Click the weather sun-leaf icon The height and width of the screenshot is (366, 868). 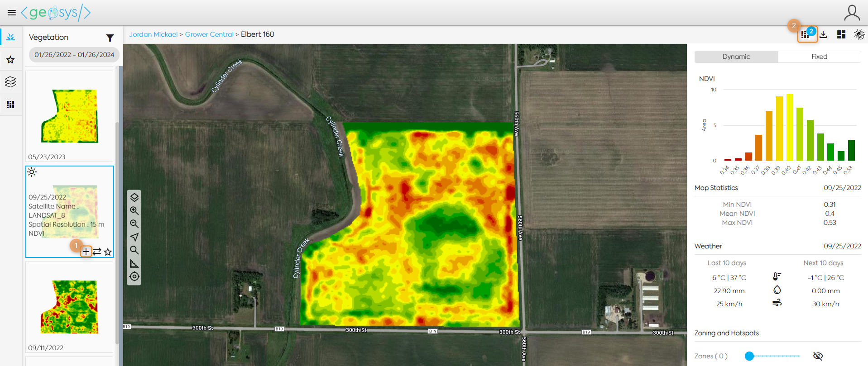[x=858, y=34]
